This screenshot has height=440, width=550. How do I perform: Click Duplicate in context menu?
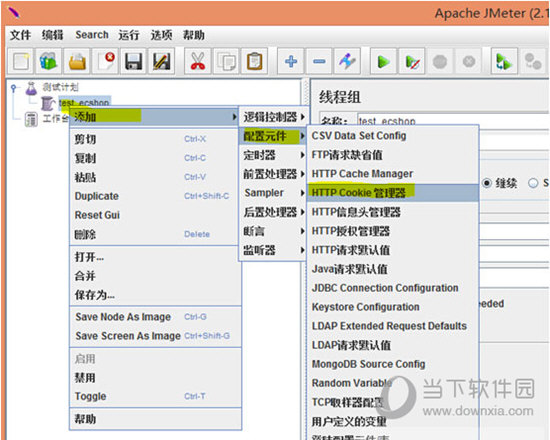155,196
